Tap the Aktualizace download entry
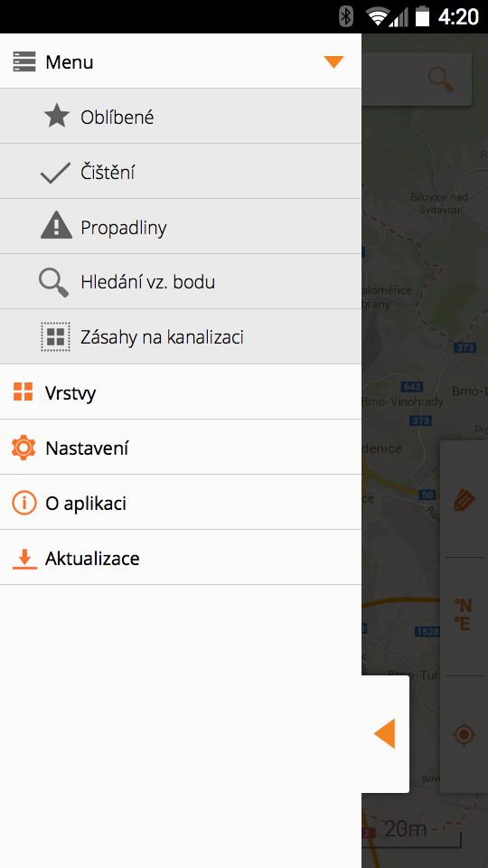This screenshot has width=488, height=868. coord(181,558)
